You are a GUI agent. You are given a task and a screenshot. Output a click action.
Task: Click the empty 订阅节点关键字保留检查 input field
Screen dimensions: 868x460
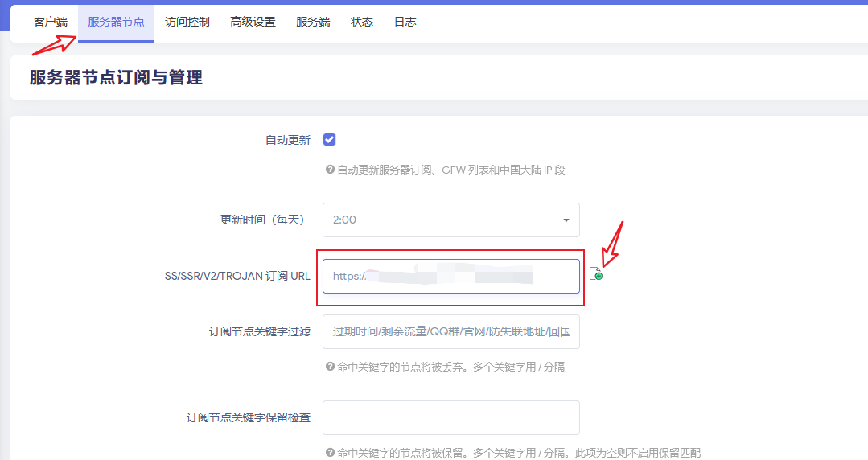[x=450, y=417]
